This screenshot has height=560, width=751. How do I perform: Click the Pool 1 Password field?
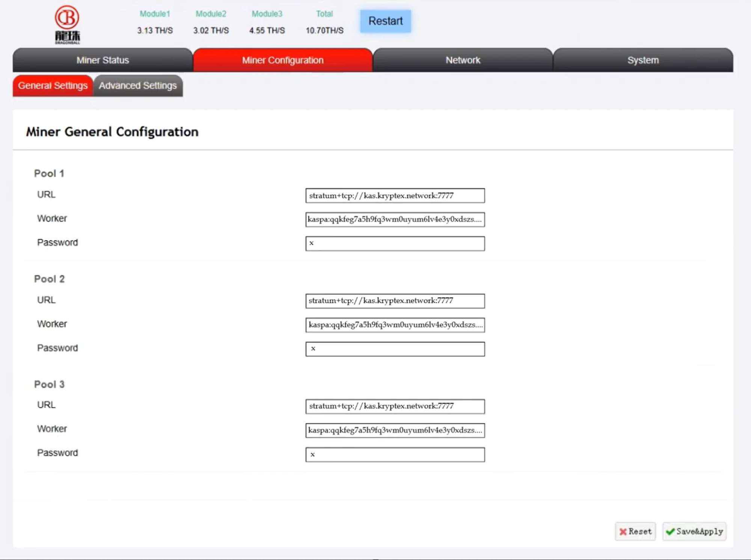(395, 243)
